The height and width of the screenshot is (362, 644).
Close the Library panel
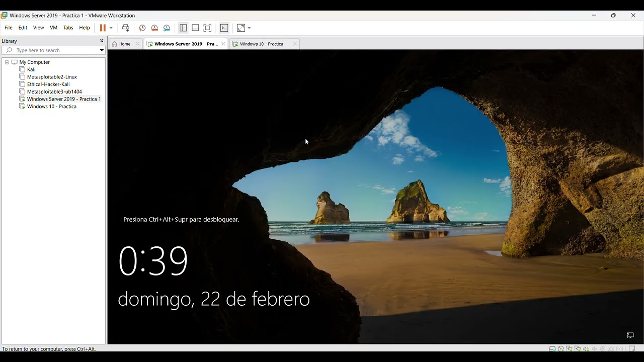(x=102, y=41)
